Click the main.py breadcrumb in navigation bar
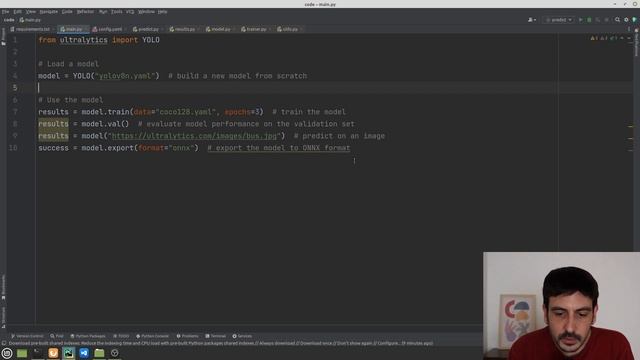Screen dimensions: 640x360 [30, 20]
